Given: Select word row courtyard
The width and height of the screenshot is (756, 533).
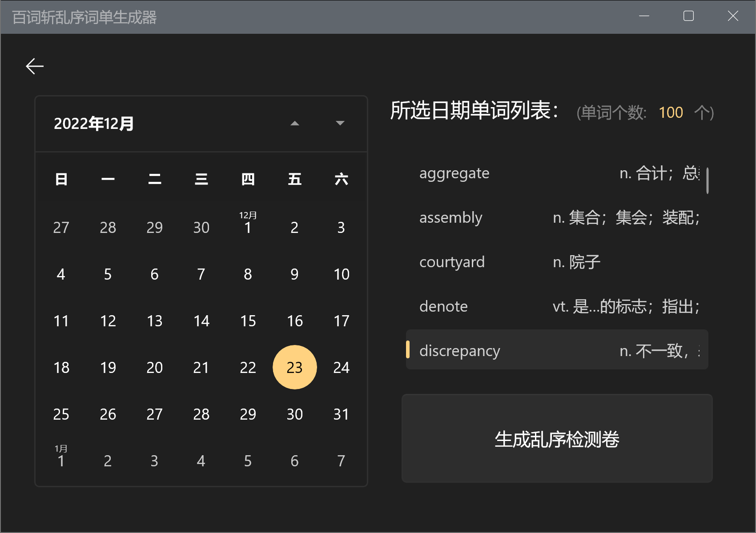Looking at the screenshot, I should [x=557, y=262].
